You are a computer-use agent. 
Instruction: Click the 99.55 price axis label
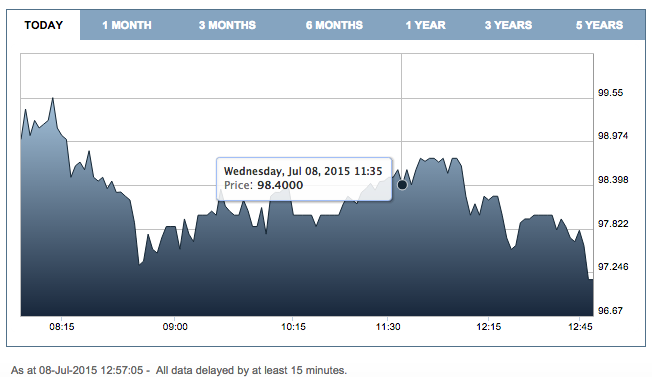coord(610,93)
